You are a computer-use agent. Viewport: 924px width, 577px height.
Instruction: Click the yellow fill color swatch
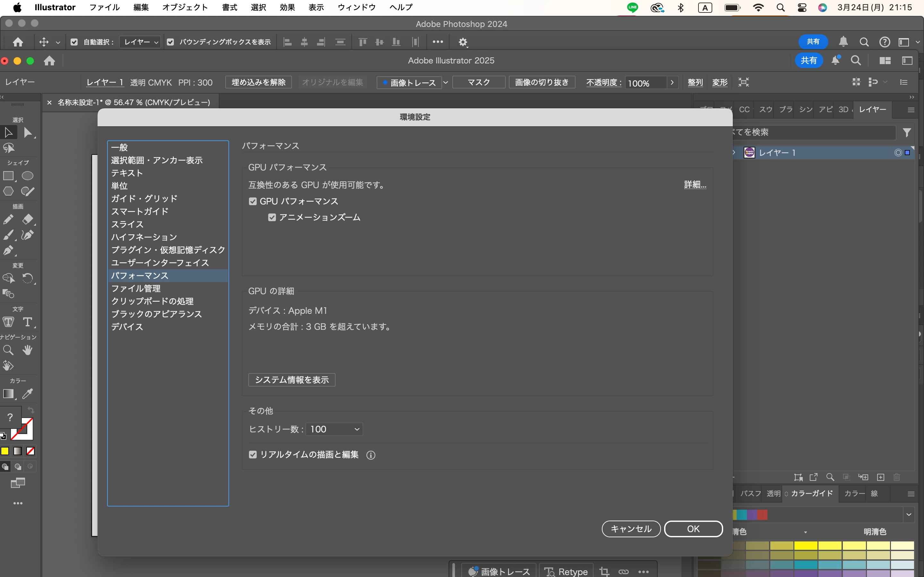pyautogui.click(x=5, y=451)
